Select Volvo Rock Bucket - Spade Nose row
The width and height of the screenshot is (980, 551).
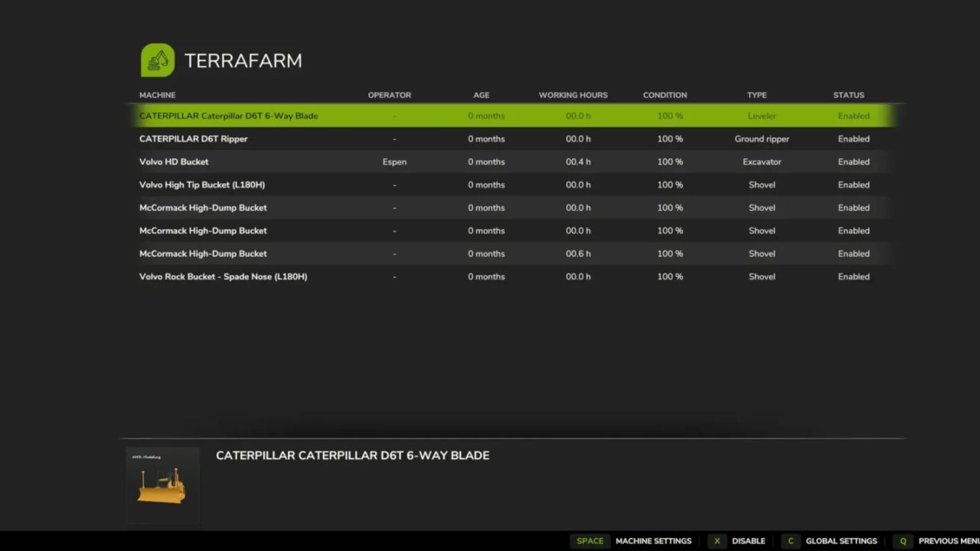[223, 277]
